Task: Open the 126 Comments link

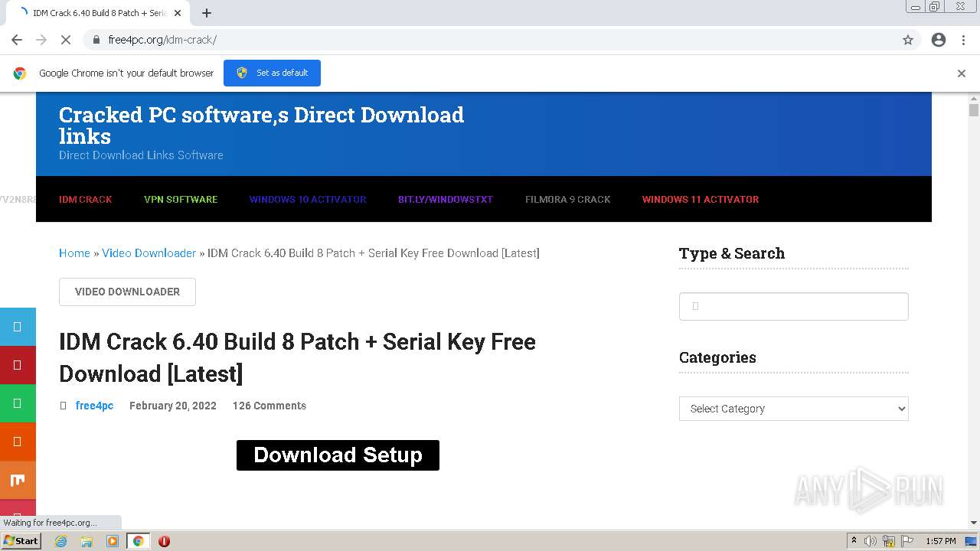Action: [269, 406]
